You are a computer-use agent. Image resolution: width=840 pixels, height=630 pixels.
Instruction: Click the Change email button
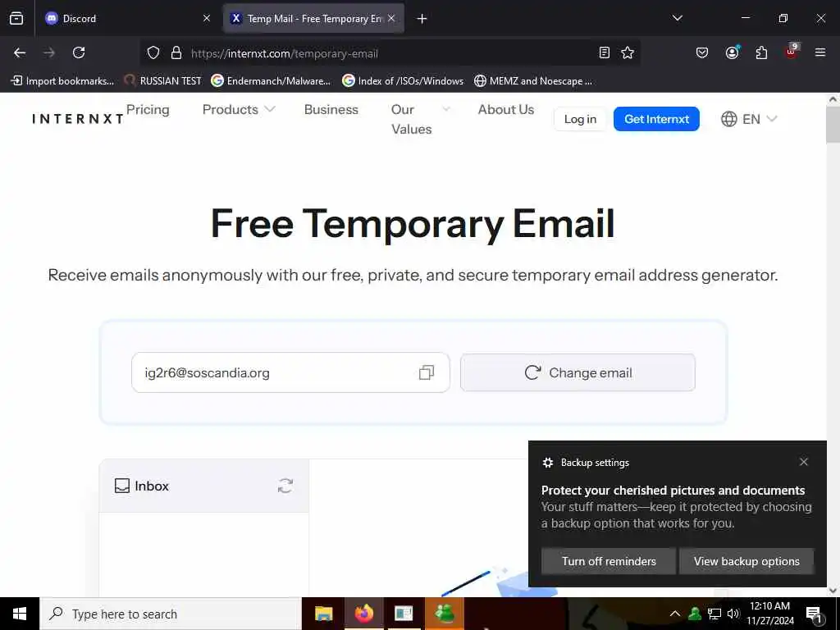coord(577,372)
